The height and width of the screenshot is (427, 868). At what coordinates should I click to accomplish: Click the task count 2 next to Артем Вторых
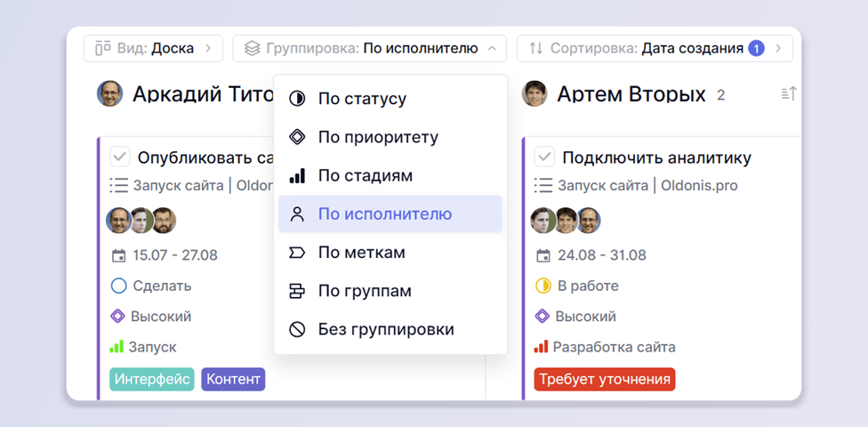[720, 95]
